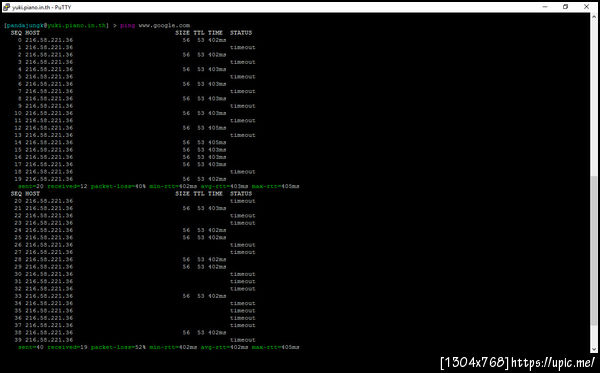Click TTL value 53 on sequence 8 row
600x373 pixels.
click(201, 98)
